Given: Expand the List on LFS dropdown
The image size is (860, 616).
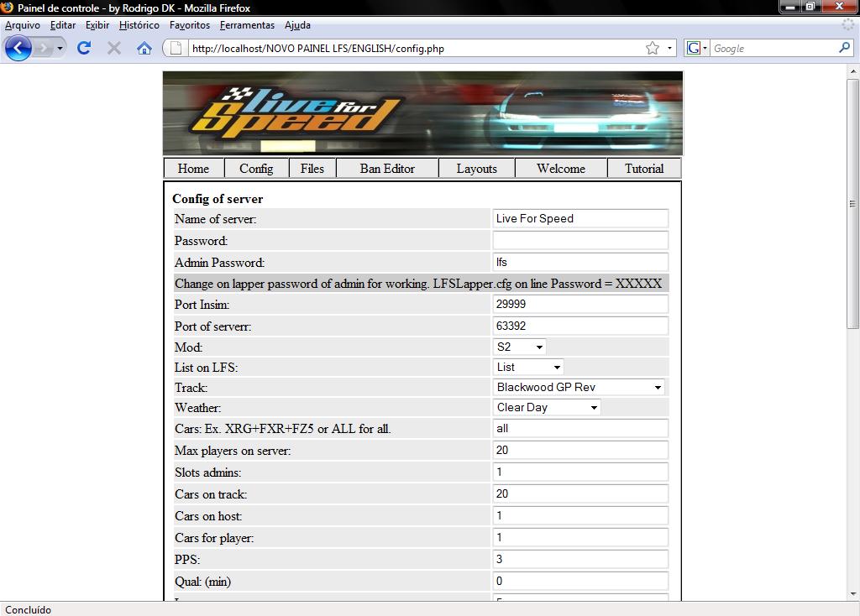Looking at the screenshot, I should click(528, 368).
